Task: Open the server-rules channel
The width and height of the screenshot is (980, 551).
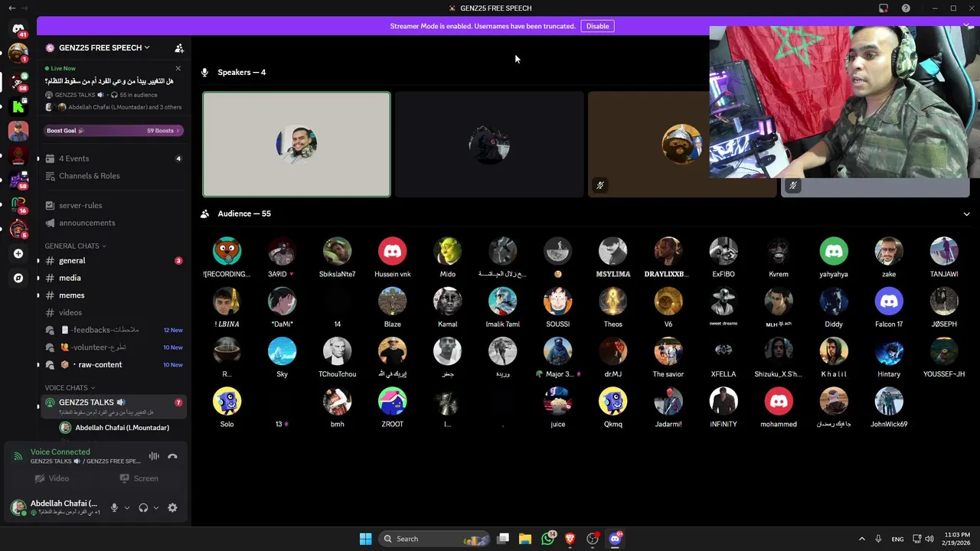Action: pyautogui.click(x=113, y=205)
